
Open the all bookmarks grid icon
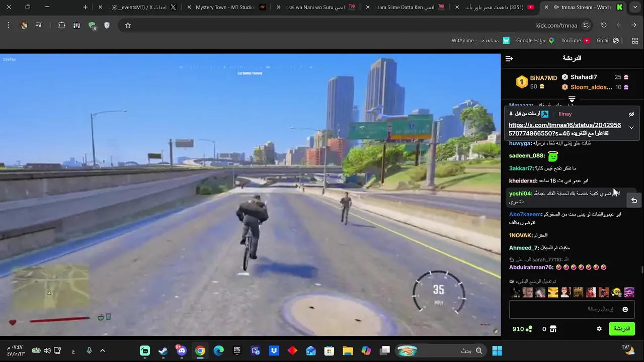(x=635, y=40)
